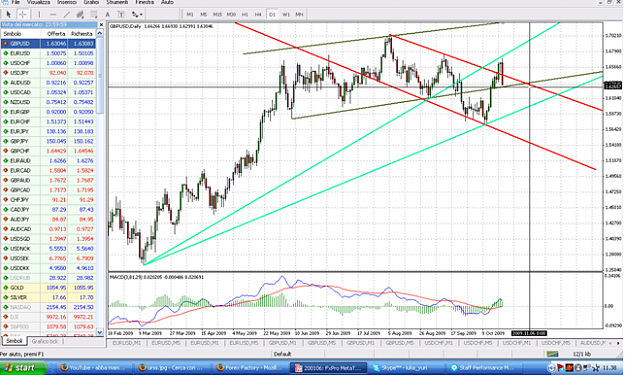
Task: Choose the Fibonacci Retracement tool
Action: click(x=94, y=14)
